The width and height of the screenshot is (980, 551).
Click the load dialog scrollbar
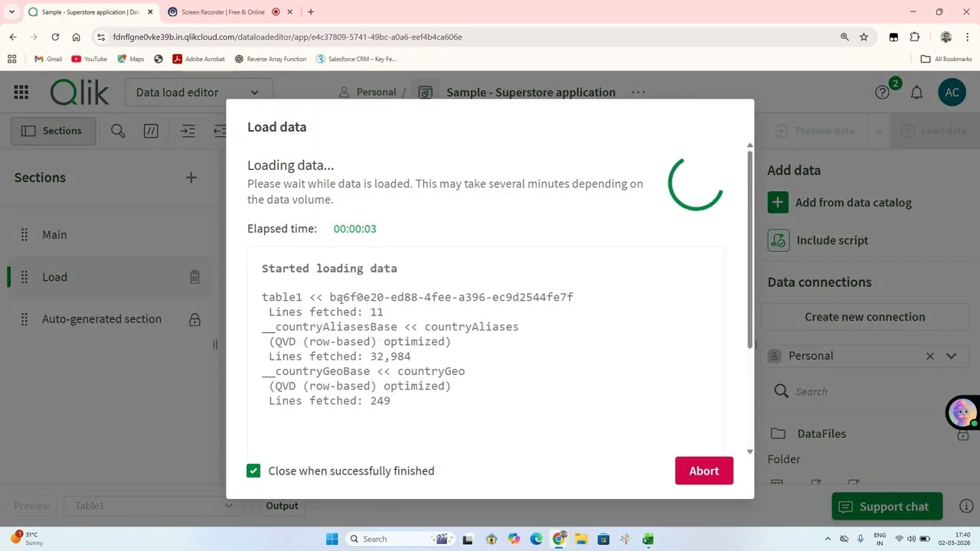[x=750, y=249]
